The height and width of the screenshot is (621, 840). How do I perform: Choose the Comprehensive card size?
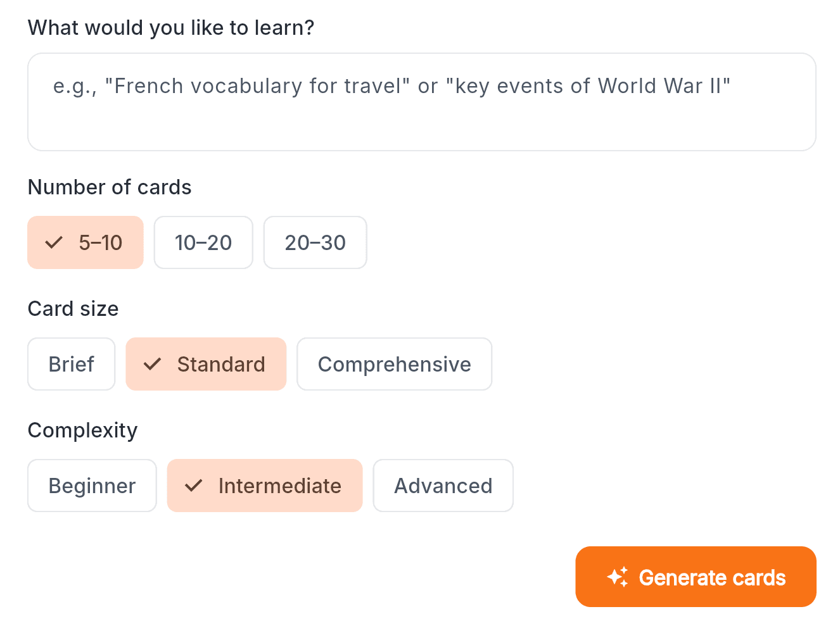[x=394, y=364]
